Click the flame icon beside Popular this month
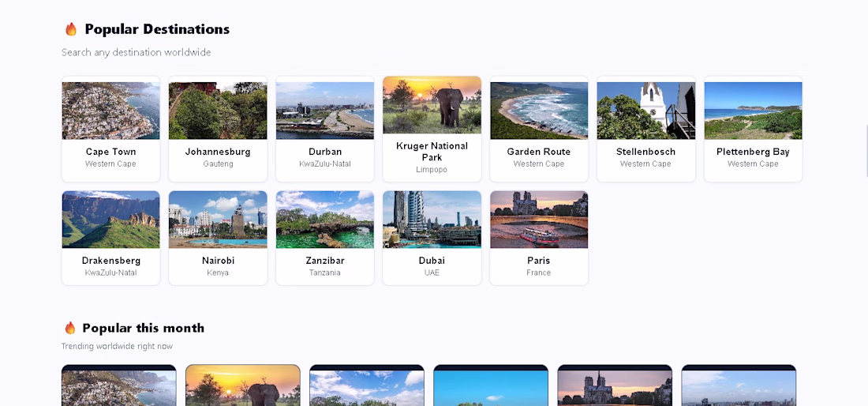This screenshot has width=868, height=406. (69, 328)
